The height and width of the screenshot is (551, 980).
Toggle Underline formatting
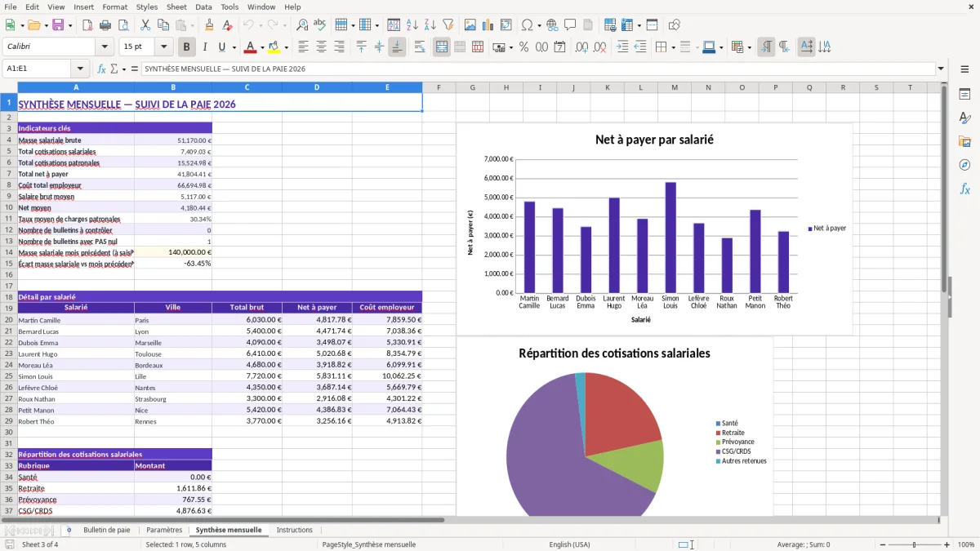(x=221, y=47)
